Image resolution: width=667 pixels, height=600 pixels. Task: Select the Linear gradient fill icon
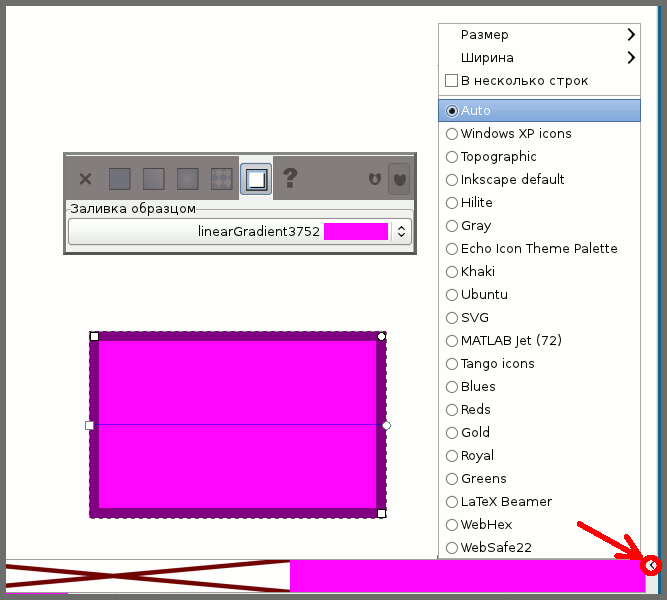pyautogui.click(x=153, y=179)
